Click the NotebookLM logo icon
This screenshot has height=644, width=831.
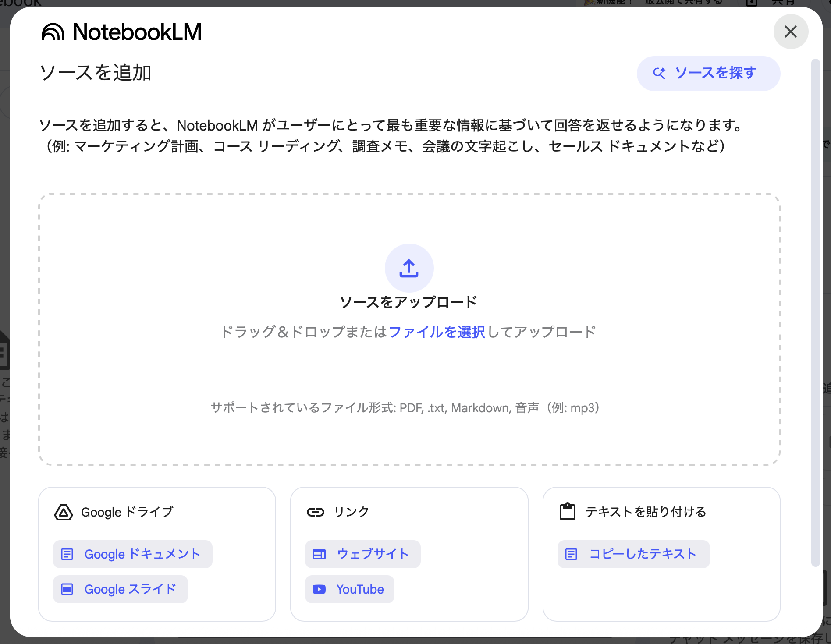tap(53, 32)
